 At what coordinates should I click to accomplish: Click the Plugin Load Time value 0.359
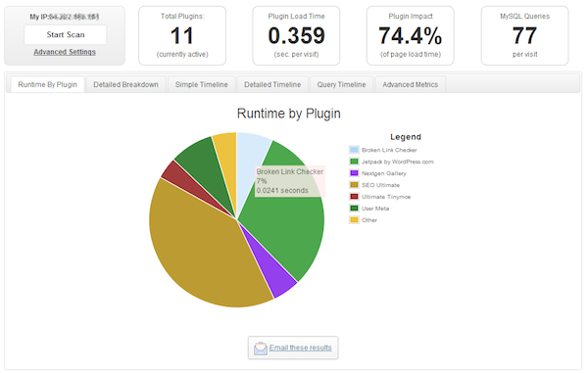[296, 36]
